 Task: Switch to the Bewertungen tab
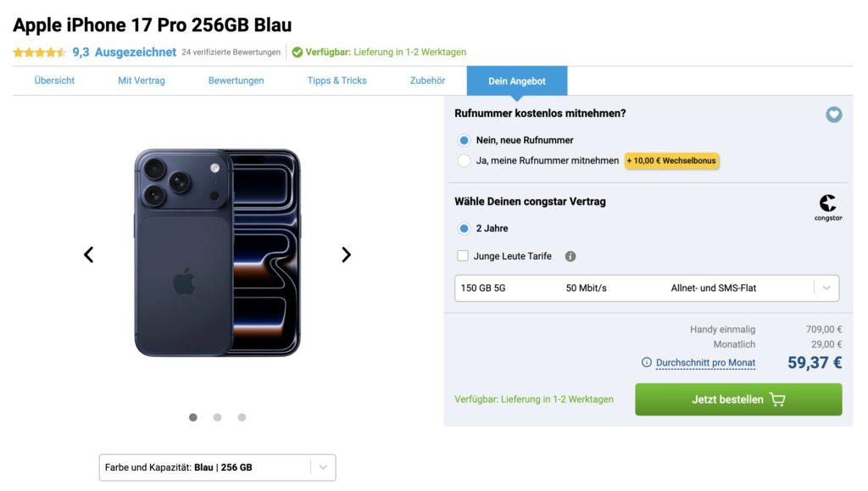[x=236, y=81]
